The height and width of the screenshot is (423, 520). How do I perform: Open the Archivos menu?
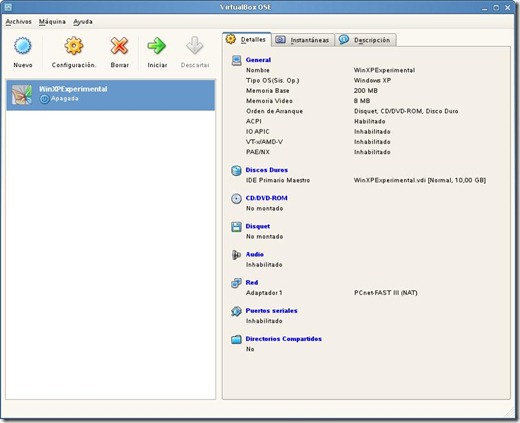[19, 22]
